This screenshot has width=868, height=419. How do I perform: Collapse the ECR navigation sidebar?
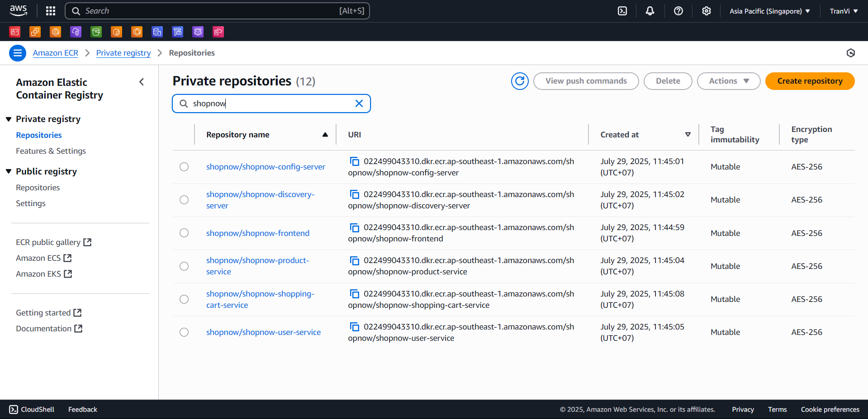pyautogui.click(x=142, y=82)
